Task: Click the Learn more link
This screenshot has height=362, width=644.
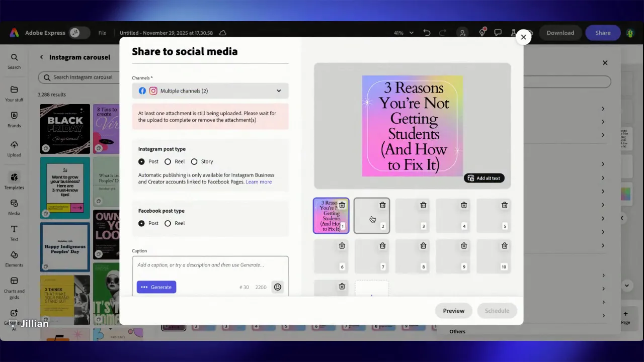Action: (x=258, y=182)
